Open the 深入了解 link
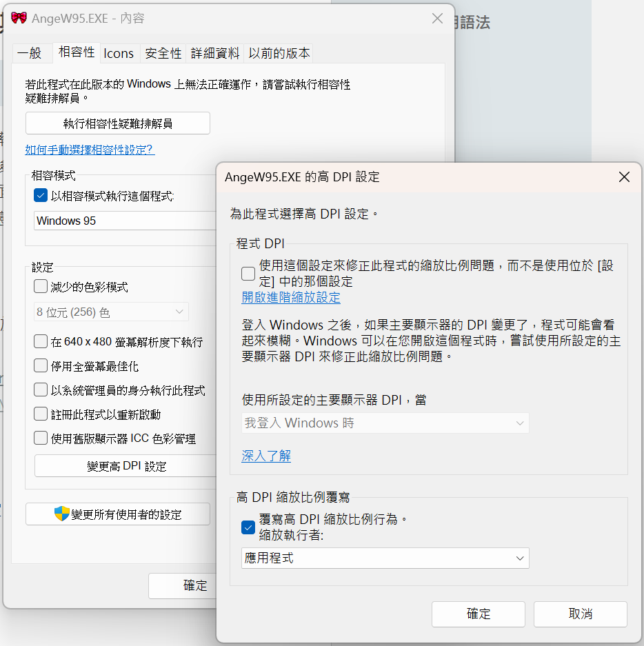The image size is (644, 646). pos(266,456)
